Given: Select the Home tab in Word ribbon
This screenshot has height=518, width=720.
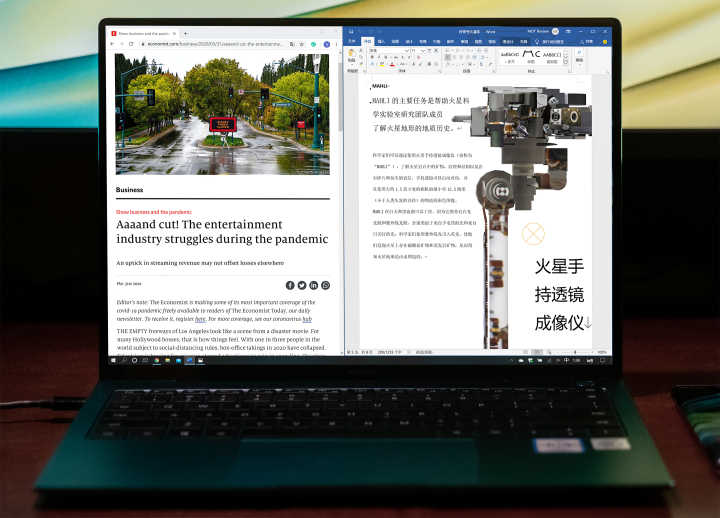Looking at the screenshot, I should tap(367, 41).
